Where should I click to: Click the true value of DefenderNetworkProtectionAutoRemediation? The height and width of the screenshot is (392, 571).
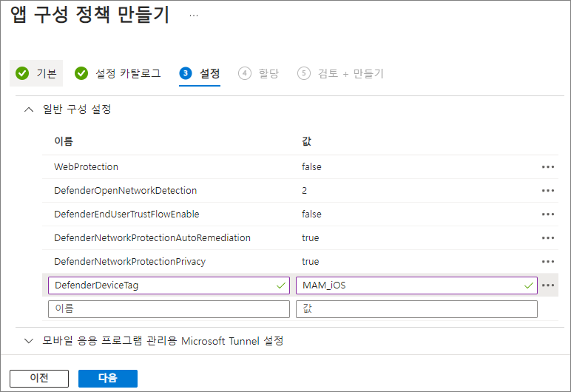[x=310, y=238]
